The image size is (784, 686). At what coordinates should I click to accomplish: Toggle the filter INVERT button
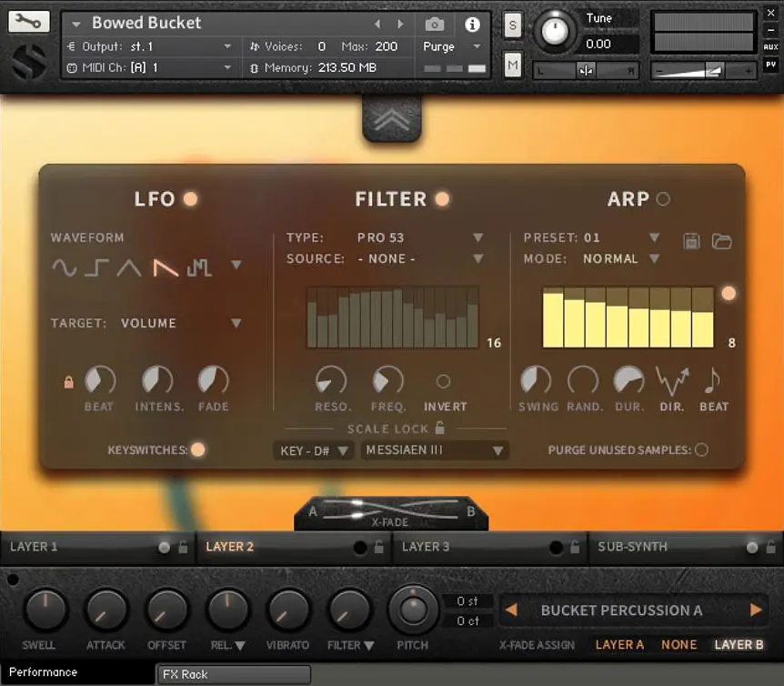coord(444,381)
